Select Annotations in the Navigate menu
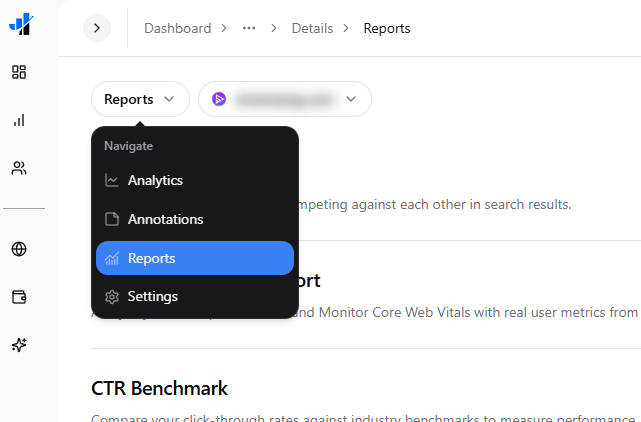Image resolution: width=641 pixels, height=422 pixels. pyautogui.click(x=165, y=219)
